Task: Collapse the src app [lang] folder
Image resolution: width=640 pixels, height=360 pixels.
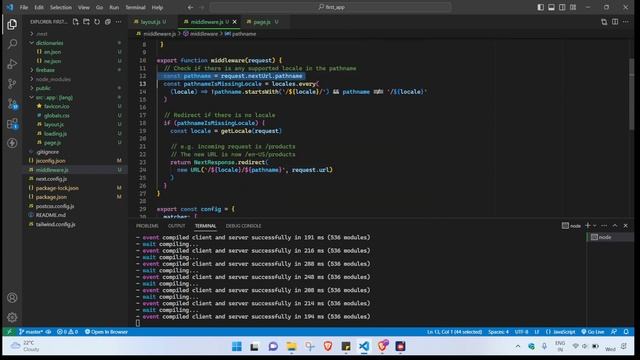Action: pyautogui.click(x=76, y=98)
